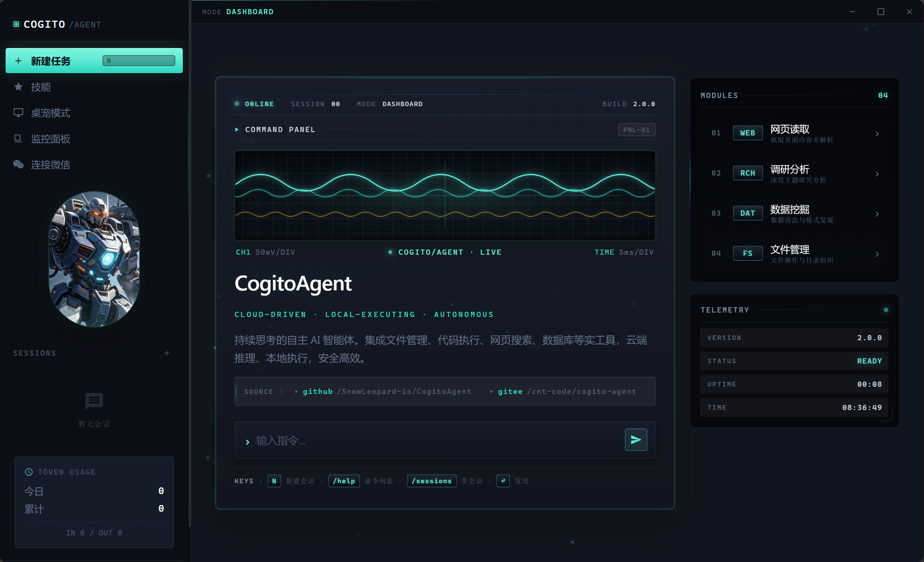Click the WeChat icon beside 连接微信
The image size is (924, 562).
tap(18, 164)
